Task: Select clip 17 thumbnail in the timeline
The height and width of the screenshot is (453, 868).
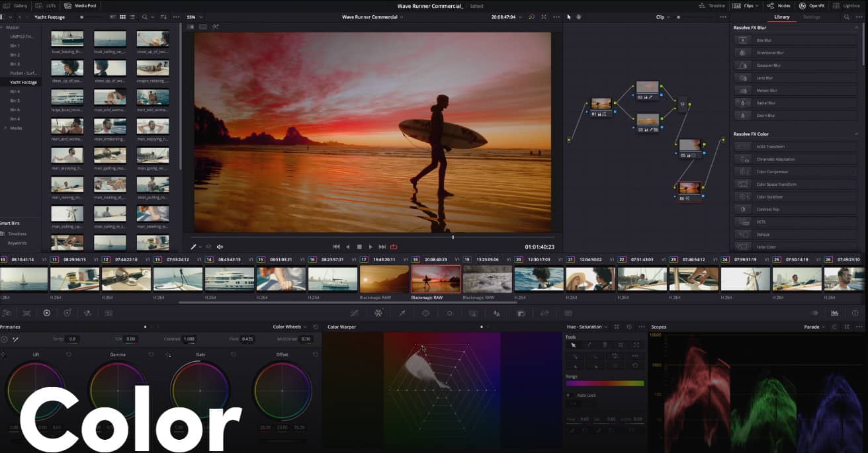Action: coord(384,279)
